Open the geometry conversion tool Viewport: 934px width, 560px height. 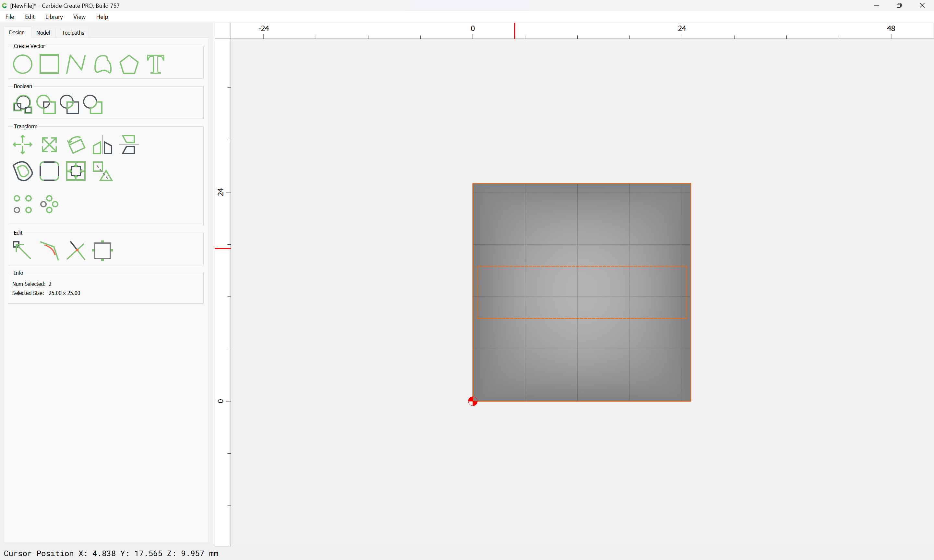(x=103, y=171)
